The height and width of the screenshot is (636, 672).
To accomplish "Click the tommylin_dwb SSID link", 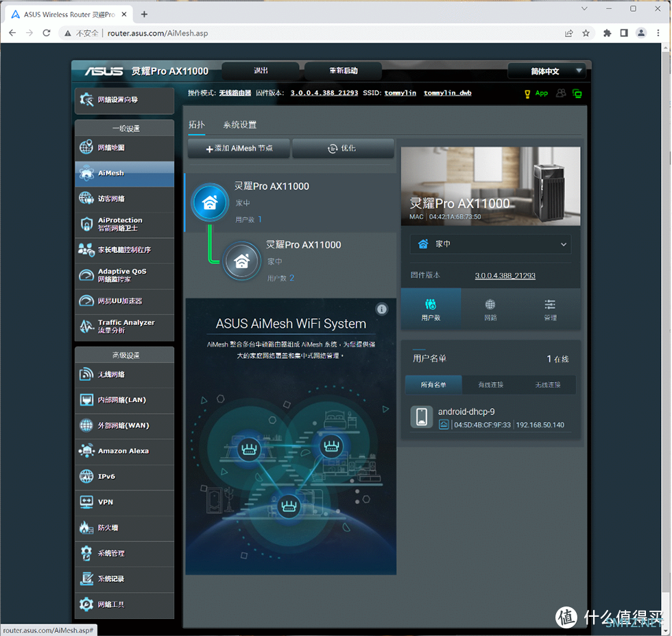I will pos(447,93).
